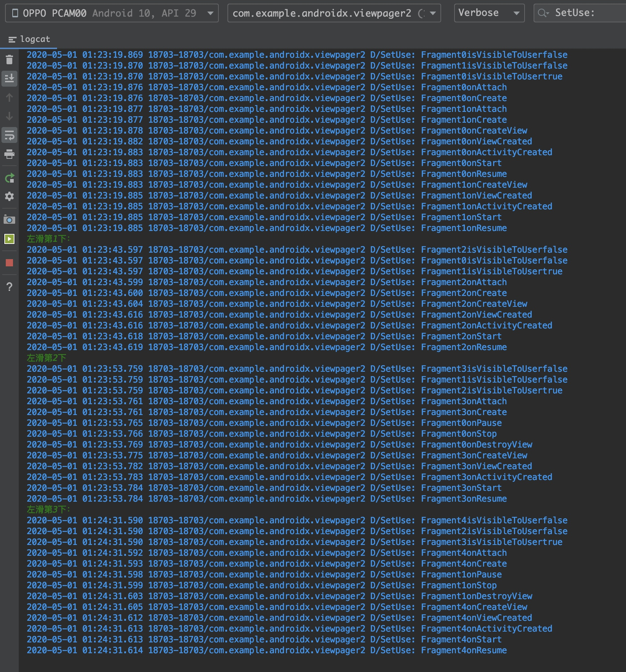The image size is (626, 672).
Task: Click log line Fragment2onResume
Action: (266, 347)
